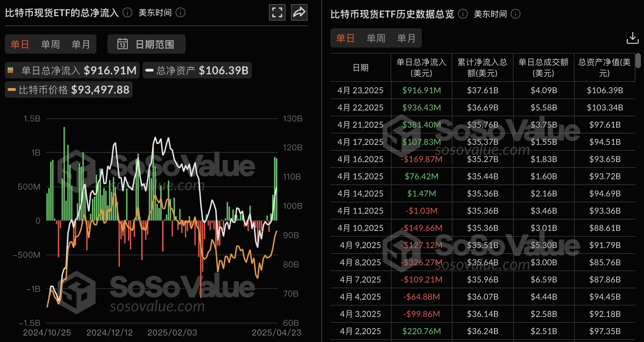
Task: Select 单日 tab in history table
Action: [x=345, y=38]
